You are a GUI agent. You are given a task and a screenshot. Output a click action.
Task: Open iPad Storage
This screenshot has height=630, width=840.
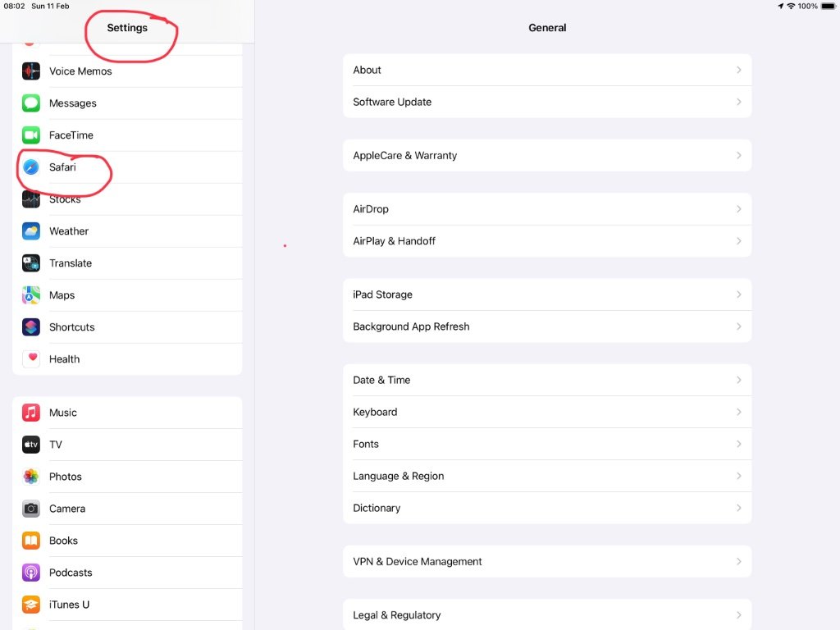pyautogui.click(x=547, y=294)
